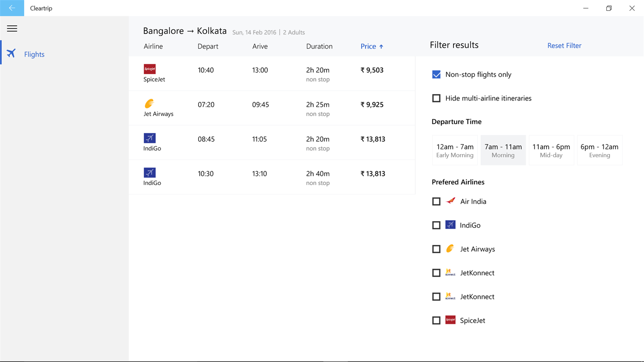Click the Flights airplane icon
This screenshot has width=644, height=362.
(11, 54)
